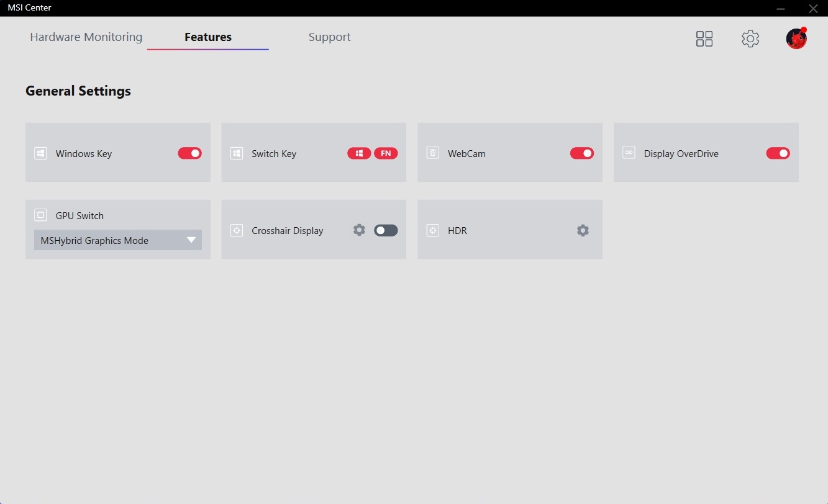Click the WebCam camera icon
828x504 pixels.
[x=433, y=153]
